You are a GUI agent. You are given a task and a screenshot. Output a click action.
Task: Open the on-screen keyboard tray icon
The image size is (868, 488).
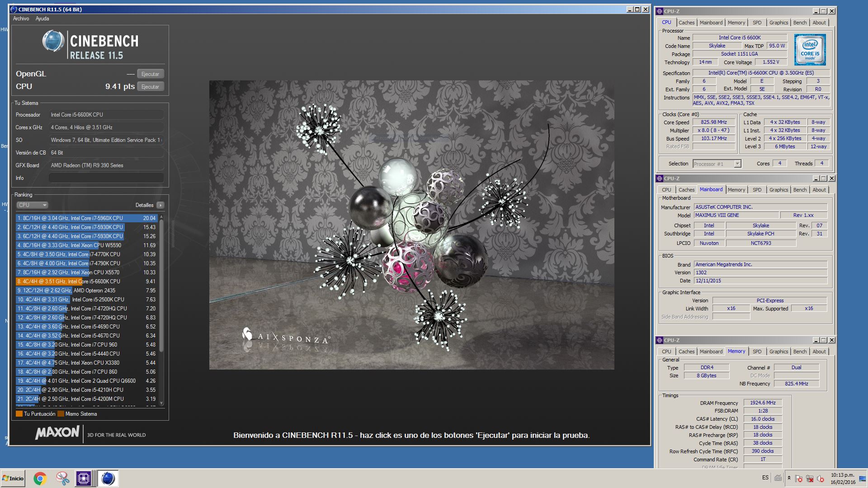coord(778,478)
